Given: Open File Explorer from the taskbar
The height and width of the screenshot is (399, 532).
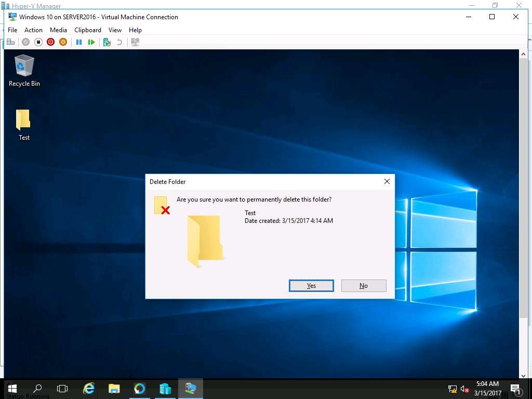Looking at the screenshot, I should pos(114,389).
